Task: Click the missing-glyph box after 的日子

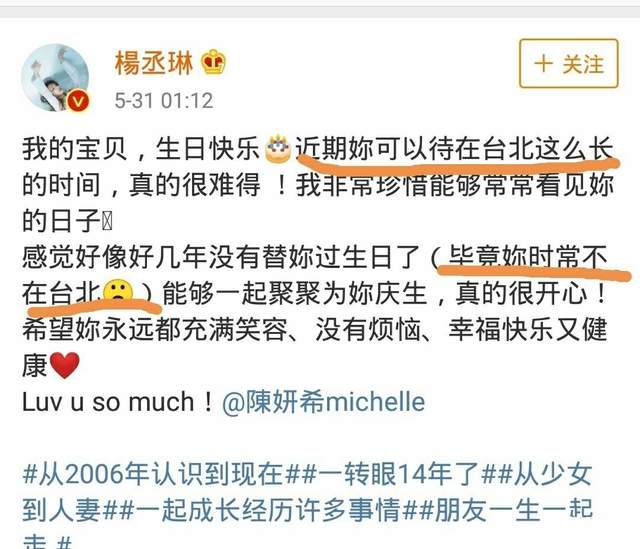Action: [x=107, y=222]
